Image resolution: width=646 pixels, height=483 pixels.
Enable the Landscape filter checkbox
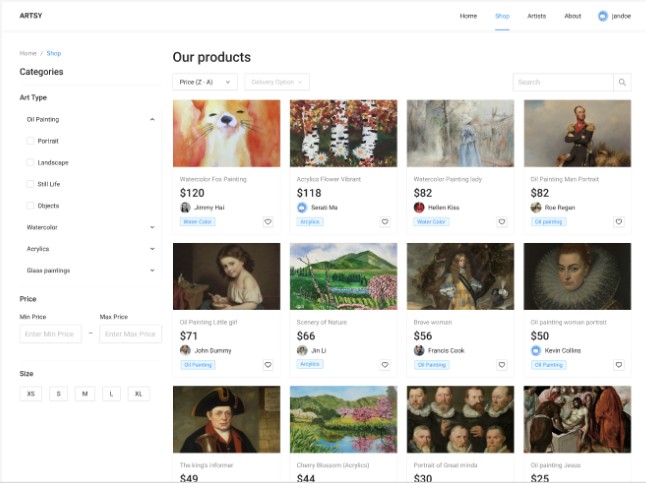pos(30,162)
